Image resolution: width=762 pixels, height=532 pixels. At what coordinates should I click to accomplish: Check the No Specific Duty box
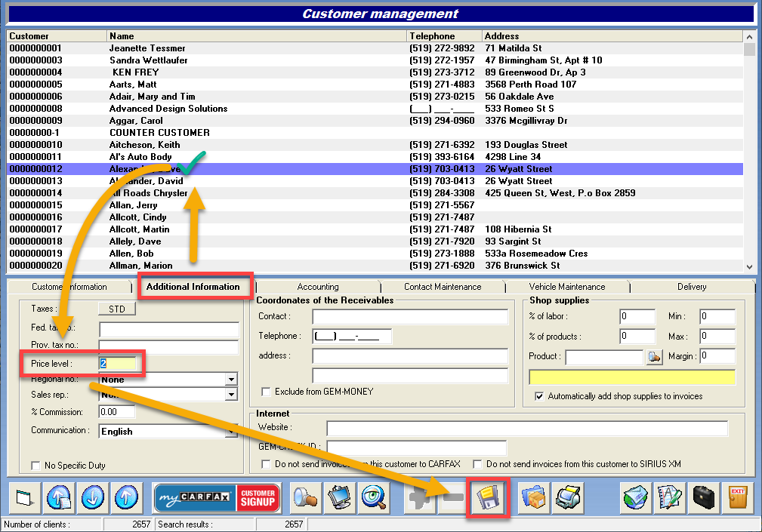(x=35, y=466)
